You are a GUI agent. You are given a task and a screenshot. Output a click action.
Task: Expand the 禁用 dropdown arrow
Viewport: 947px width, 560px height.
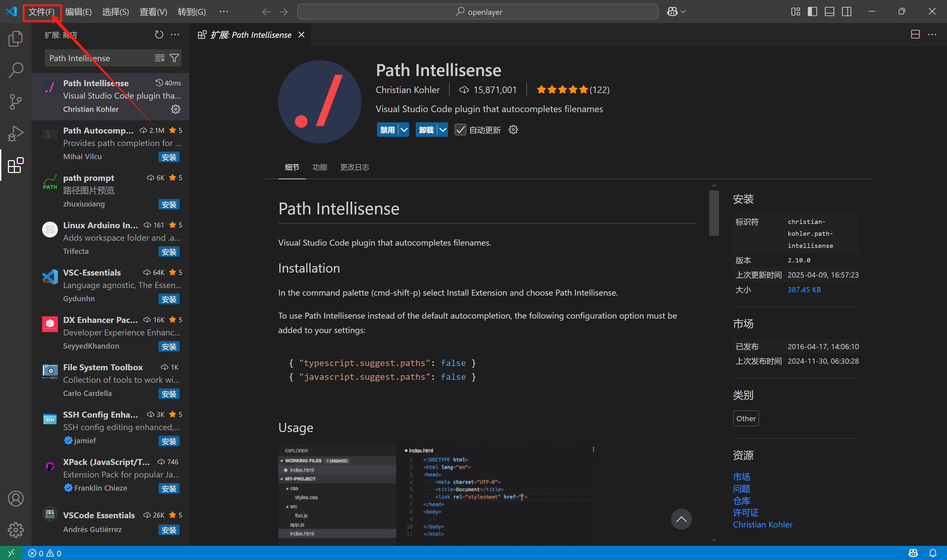[x=404, y=130]
